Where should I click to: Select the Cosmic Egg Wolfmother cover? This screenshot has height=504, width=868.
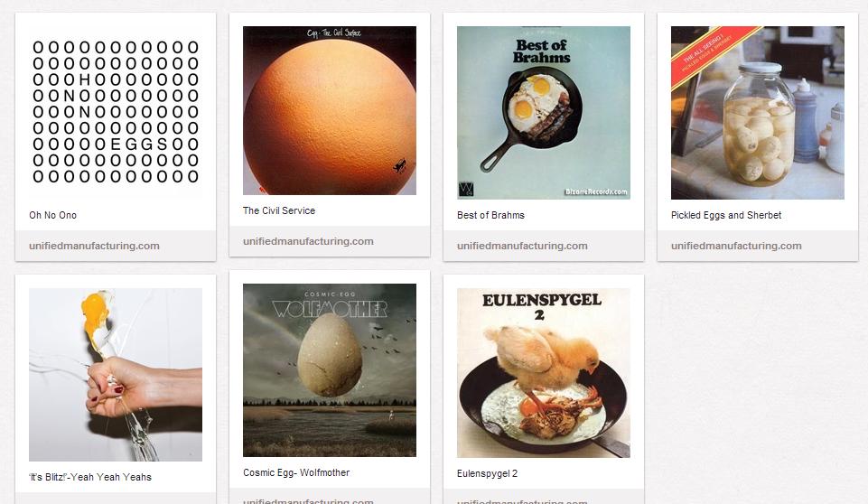click(330, 370)
